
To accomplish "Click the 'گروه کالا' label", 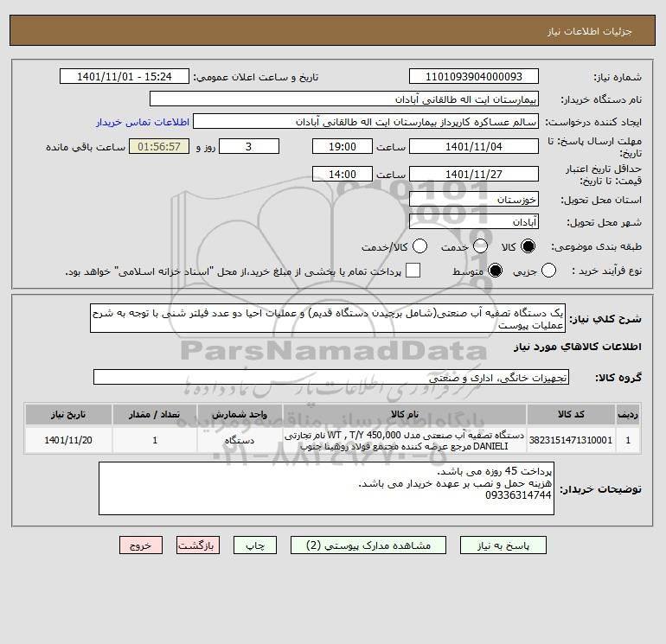I will tap(618, 378).
